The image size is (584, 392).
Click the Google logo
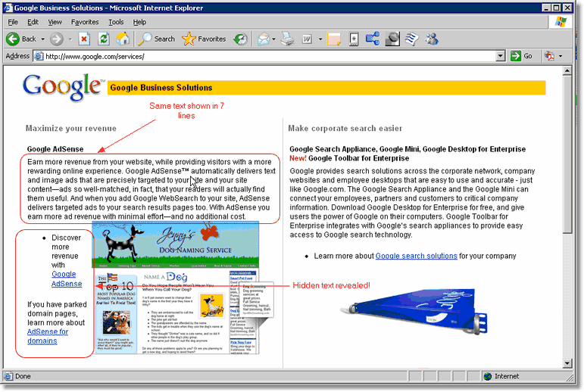pos(64,87)
